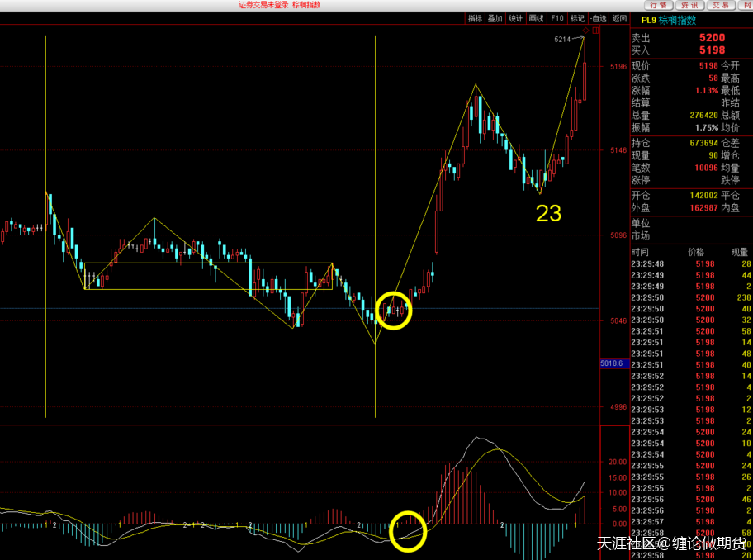
Task: Click the 指标 toolbar button
Action: click(475, 18)
